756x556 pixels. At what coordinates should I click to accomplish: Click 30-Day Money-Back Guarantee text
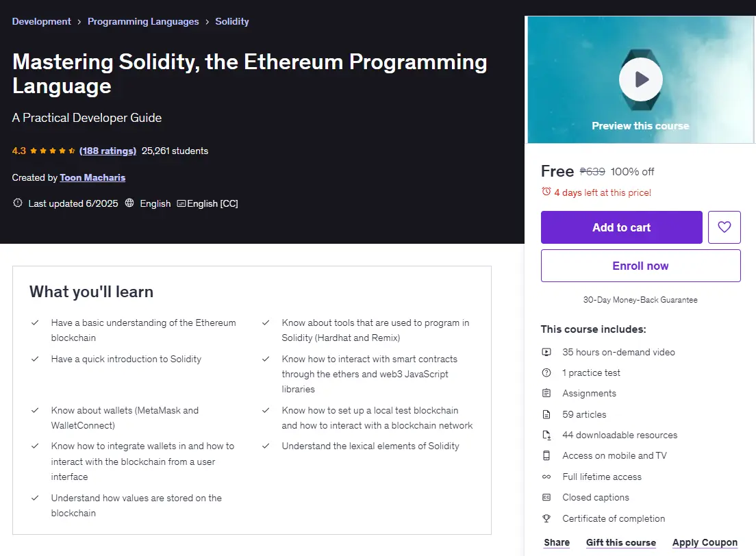pos(640,300)
